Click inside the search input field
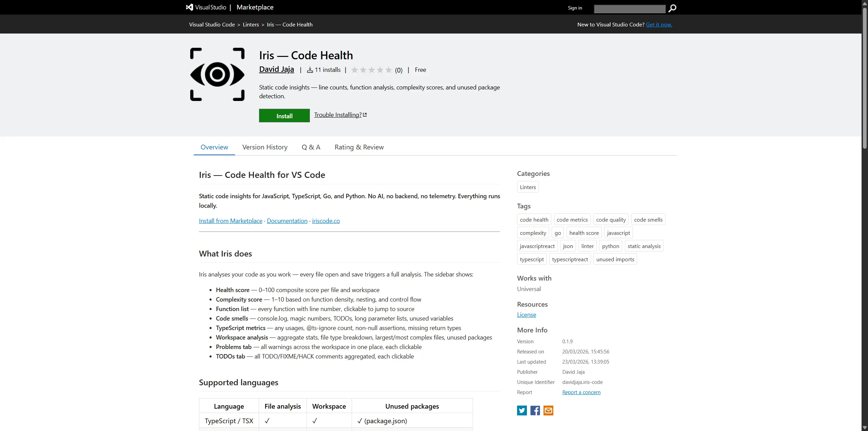Image resolution: width=868 pixels, height=431 pixels. [x=630, y=9]
